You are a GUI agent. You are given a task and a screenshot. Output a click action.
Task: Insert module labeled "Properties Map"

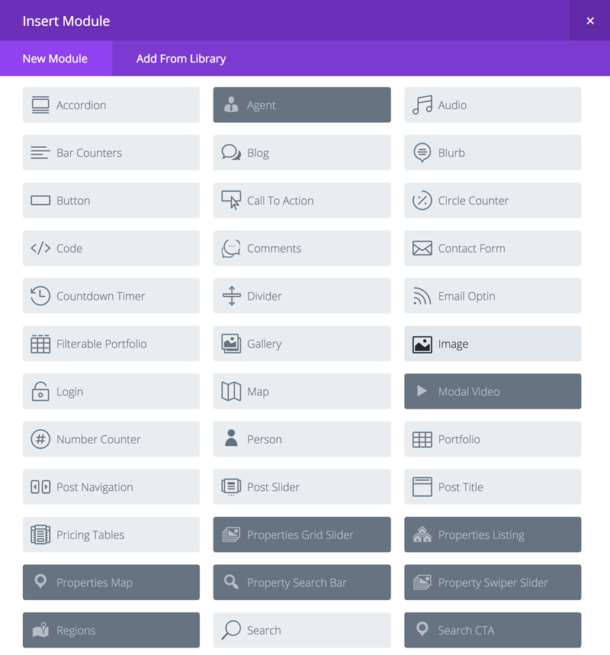coord(111,582)
